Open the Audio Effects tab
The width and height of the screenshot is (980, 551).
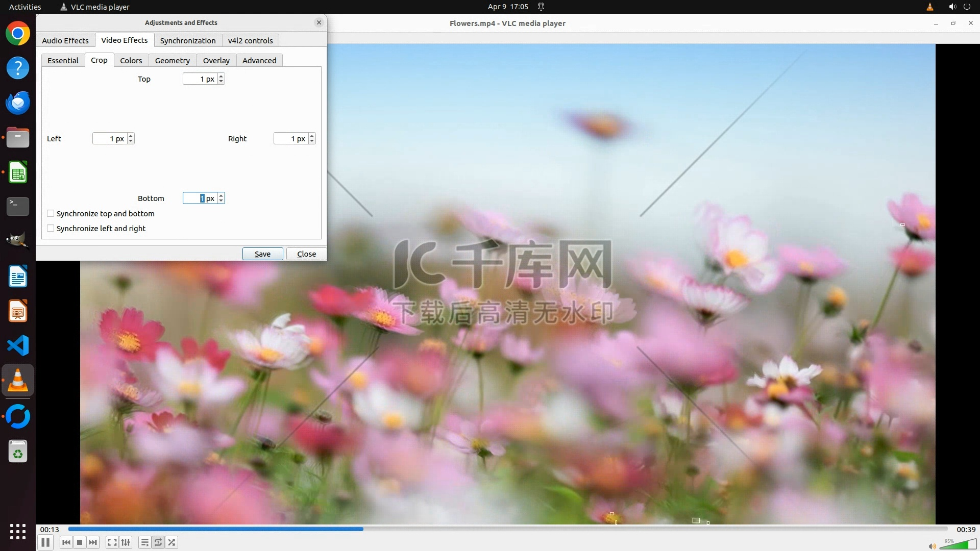[x=65, y=40]
